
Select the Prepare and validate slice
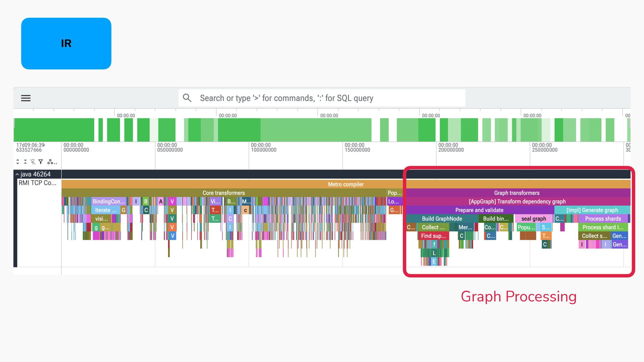[479, 210]
